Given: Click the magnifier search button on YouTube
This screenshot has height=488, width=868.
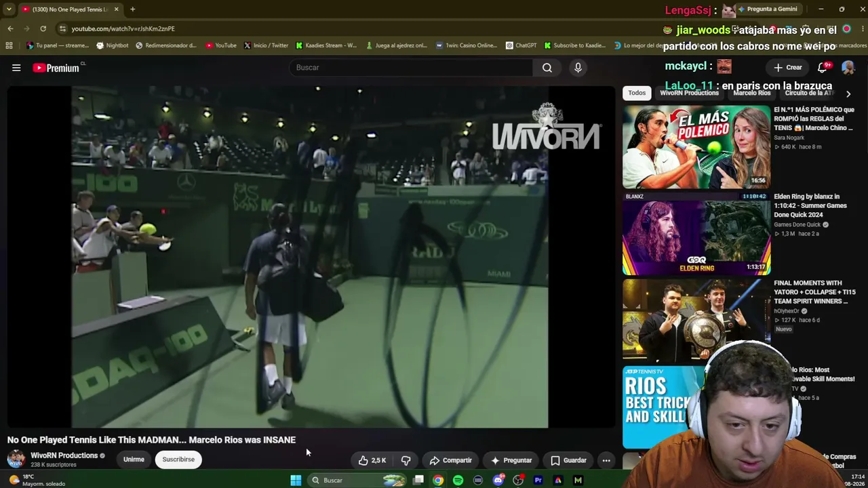Looking at the screenshot, I should tap(547, 68).
